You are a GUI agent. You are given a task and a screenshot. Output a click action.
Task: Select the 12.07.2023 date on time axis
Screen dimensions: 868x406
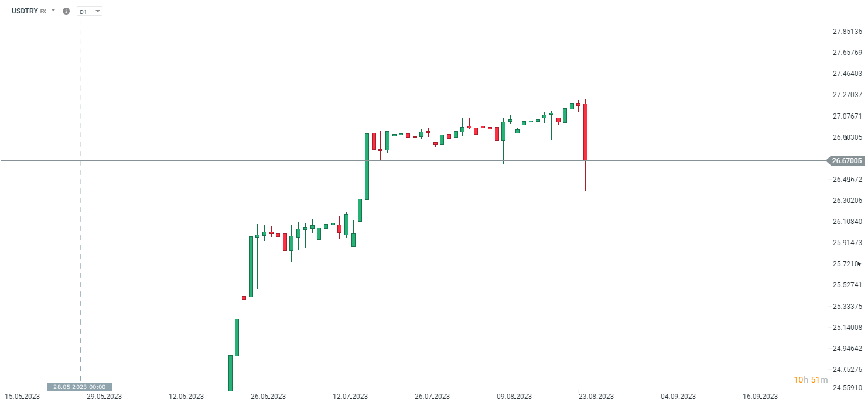click(x=350, y=397)
